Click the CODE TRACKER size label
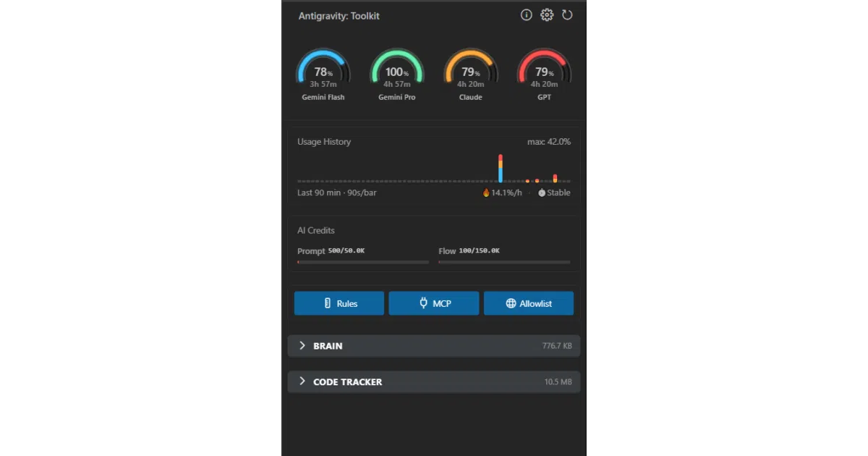 558,382
